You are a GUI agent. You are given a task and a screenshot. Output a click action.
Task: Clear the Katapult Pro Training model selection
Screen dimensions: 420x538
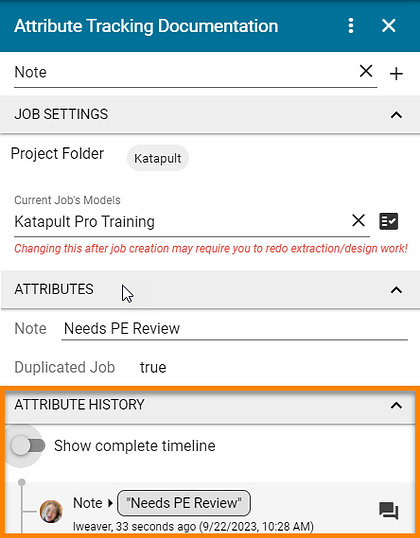[x=358, y=220]
